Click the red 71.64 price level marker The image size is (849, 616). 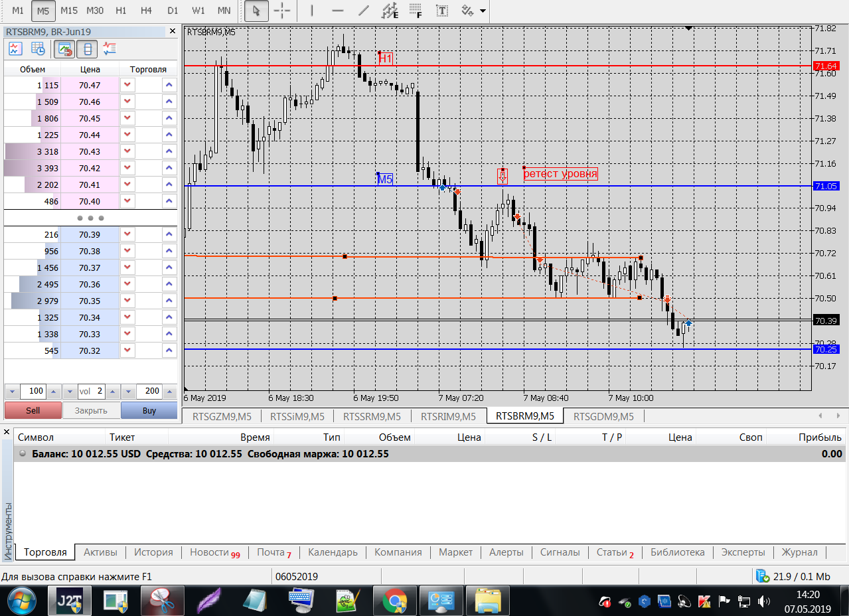click(x=826, y=66)
